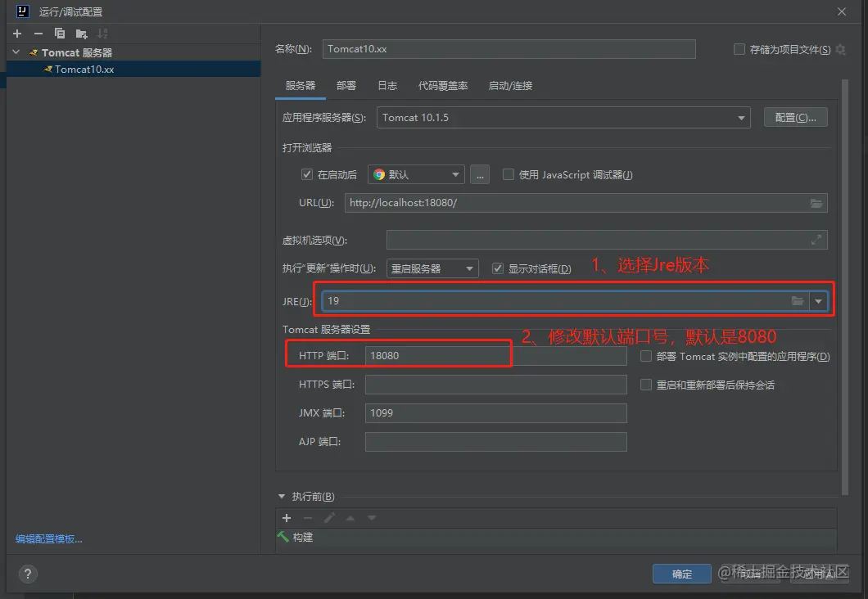Click the JMX 端口 field 1099
Image resolution: width=868 pixels, height=599 pixels.
point(495,413)
